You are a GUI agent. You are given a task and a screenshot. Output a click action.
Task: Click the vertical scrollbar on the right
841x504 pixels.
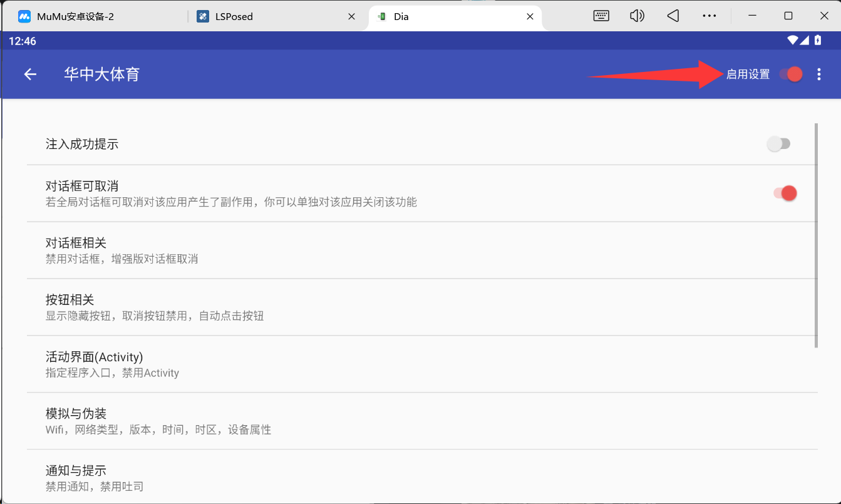tap(816, 235)
